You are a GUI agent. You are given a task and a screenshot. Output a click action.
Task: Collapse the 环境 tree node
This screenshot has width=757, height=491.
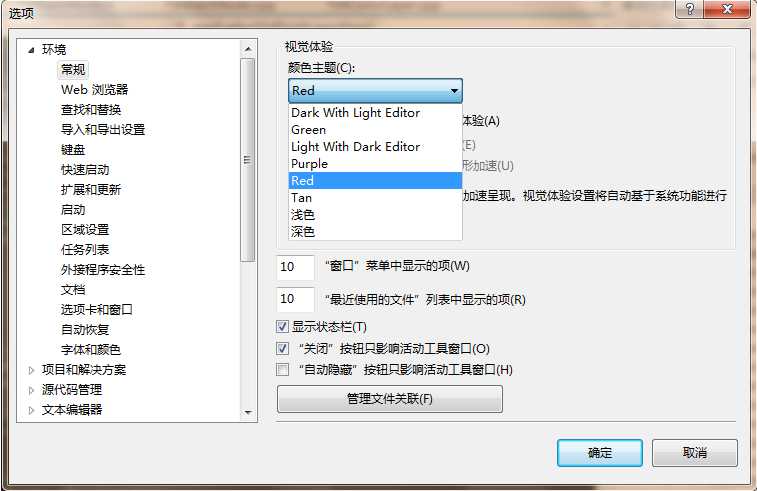(31, 50)
